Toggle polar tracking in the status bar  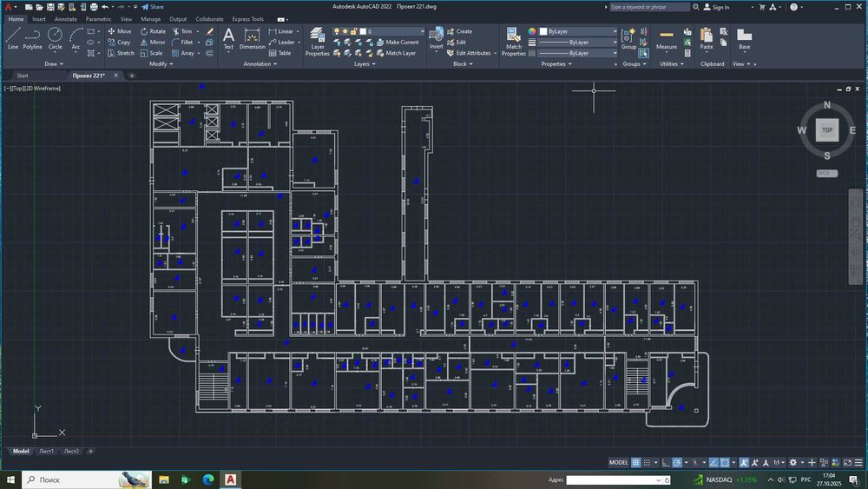pos(677,463)
